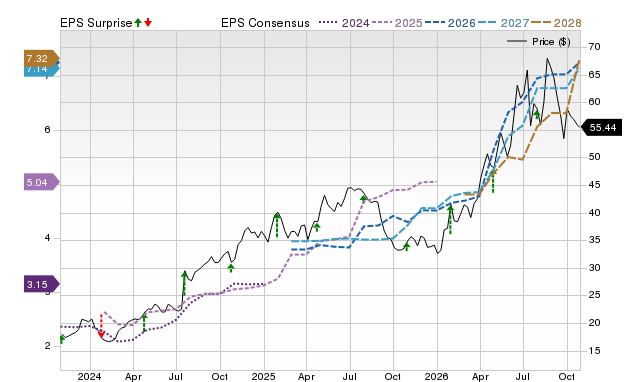The width and height of the screenshot is (640, 382).
Task: Click the 25 label on the price axis
Action: (594, 295)
